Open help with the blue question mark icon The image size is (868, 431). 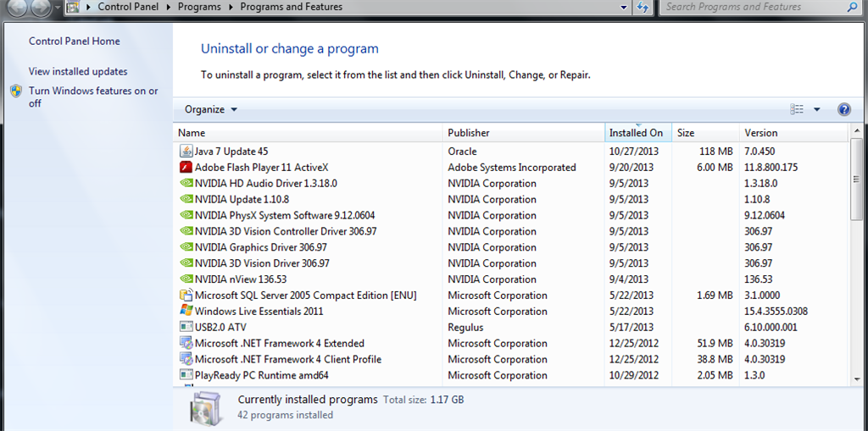coord(843,109)
